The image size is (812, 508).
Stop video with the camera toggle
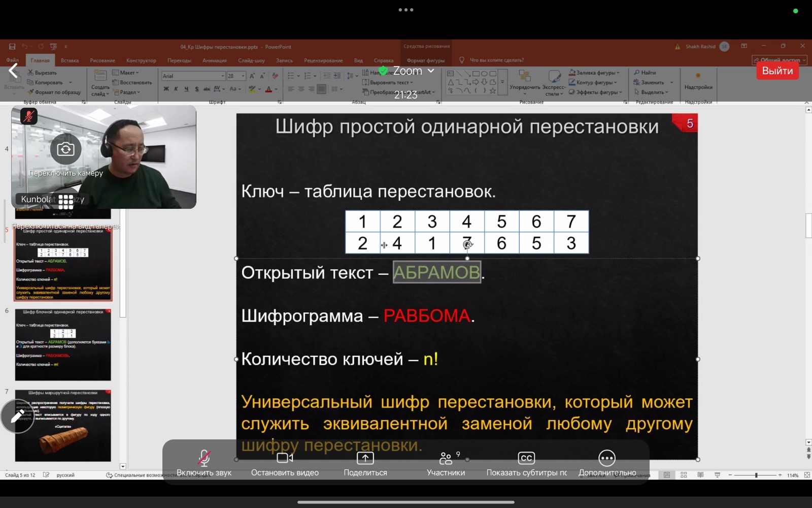click(285, 458)
